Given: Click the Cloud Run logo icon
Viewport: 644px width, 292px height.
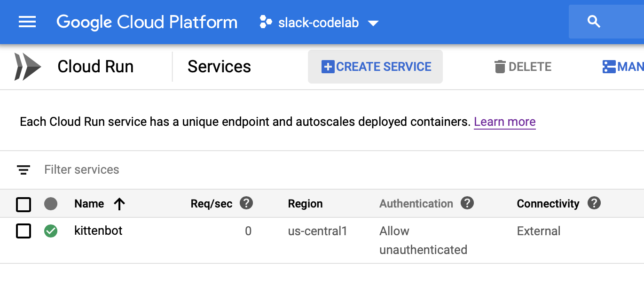Looking at the screenshot, I should click(x=28, y=67).
